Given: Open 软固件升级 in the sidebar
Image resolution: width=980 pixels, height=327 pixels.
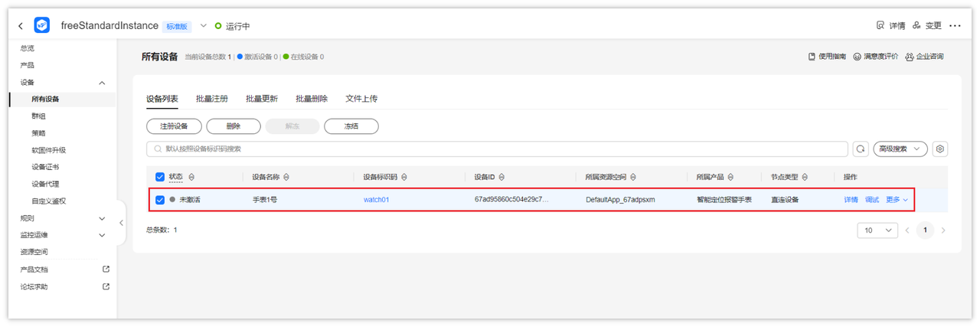Looking at the screenshot, I should (x=48, y=150).
